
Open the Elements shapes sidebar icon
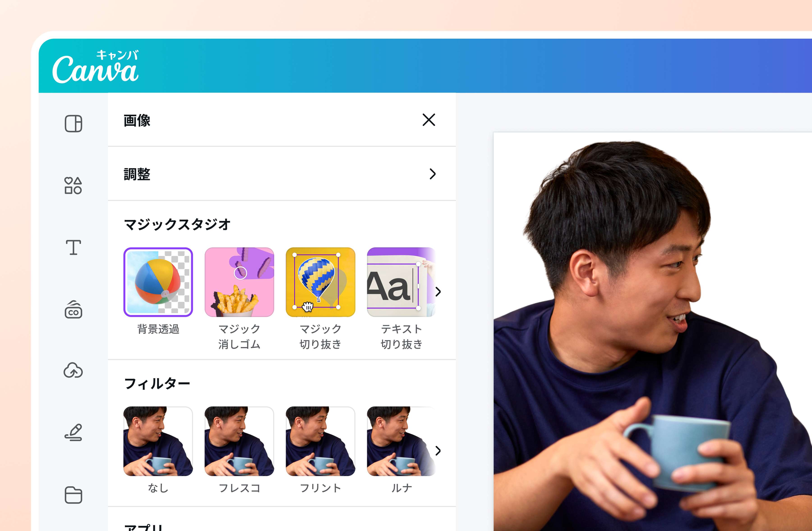tap(73, 186)
